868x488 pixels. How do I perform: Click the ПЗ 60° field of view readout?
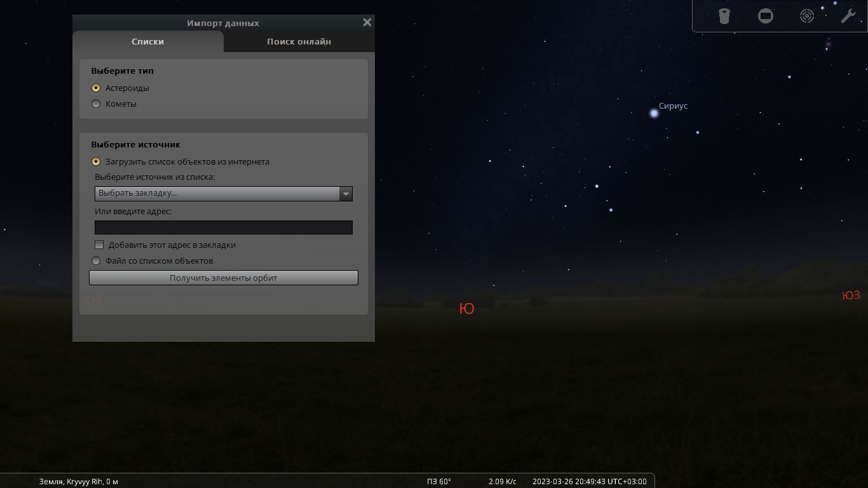click(438, 482)
